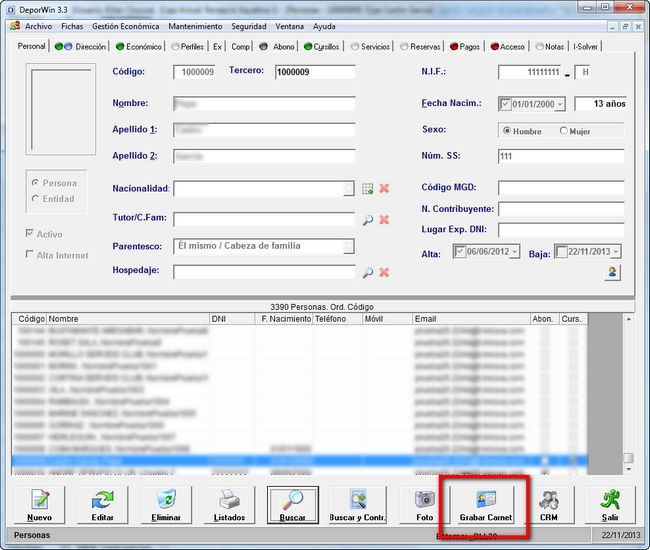
Task: Switch to the Económico tab
Action: coord(139,46)
